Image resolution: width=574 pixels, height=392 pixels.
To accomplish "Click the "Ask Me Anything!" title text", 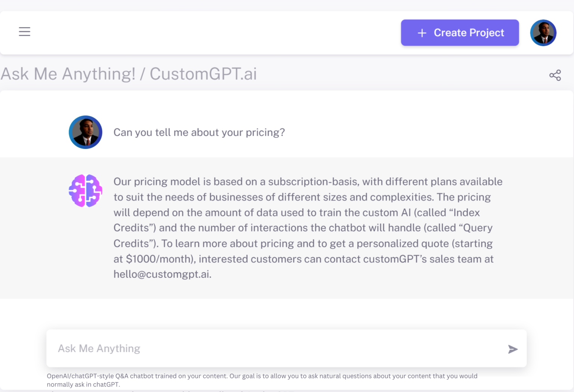I will click(68, 74).
